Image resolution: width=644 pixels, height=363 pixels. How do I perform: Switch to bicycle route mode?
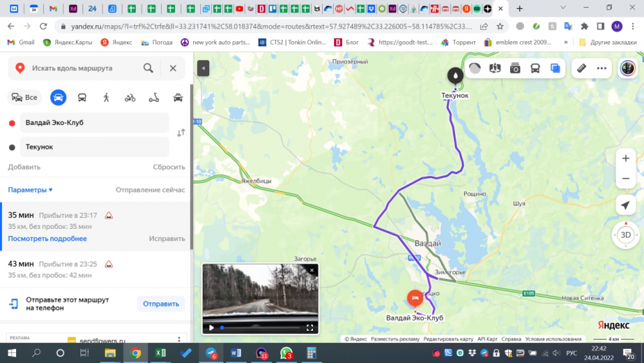click(x=130, y=97)
